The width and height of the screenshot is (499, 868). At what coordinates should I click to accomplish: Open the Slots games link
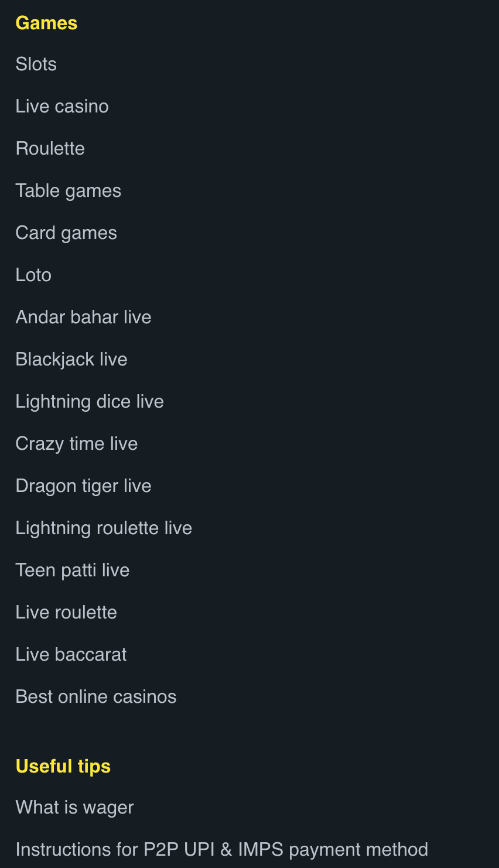pyautogui.click(x=36, y=64)
